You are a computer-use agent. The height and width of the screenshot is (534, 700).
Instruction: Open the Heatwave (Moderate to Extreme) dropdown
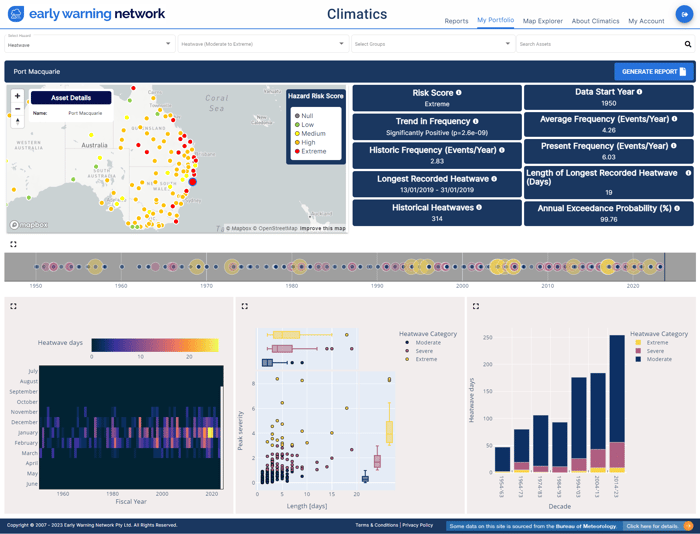coord(262,44)
